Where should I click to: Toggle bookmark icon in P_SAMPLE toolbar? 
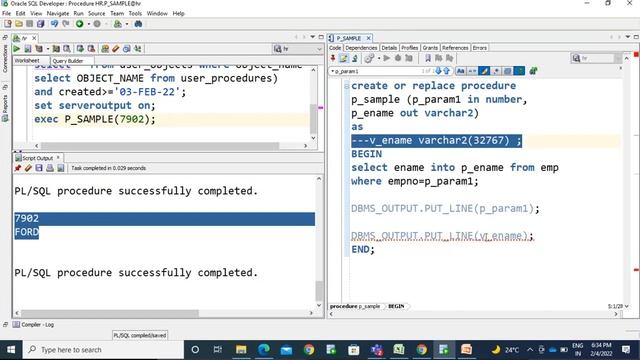(428, 58)
